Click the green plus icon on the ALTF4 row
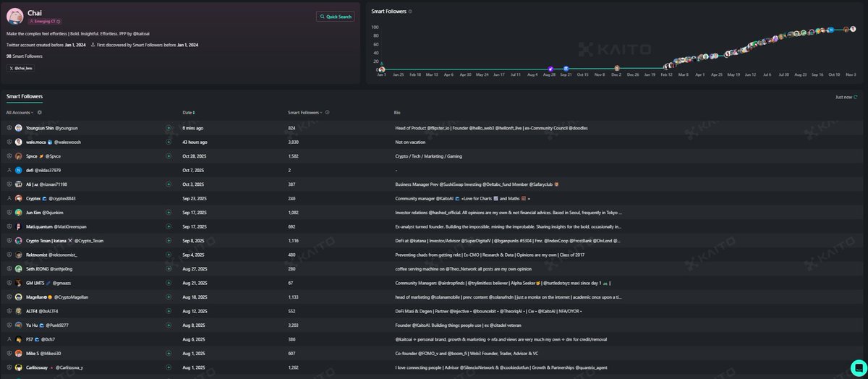This screenshot has width=868, height=379. coord(169,311)
